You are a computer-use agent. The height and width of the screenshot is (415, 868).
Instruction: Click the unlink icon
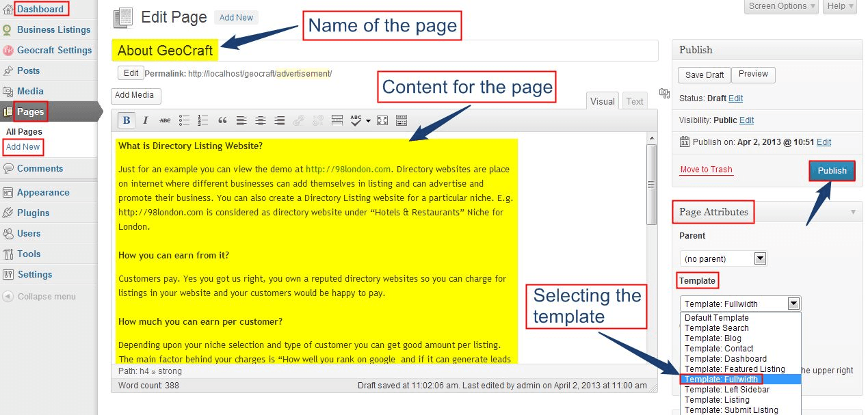[x=317, y=120]
